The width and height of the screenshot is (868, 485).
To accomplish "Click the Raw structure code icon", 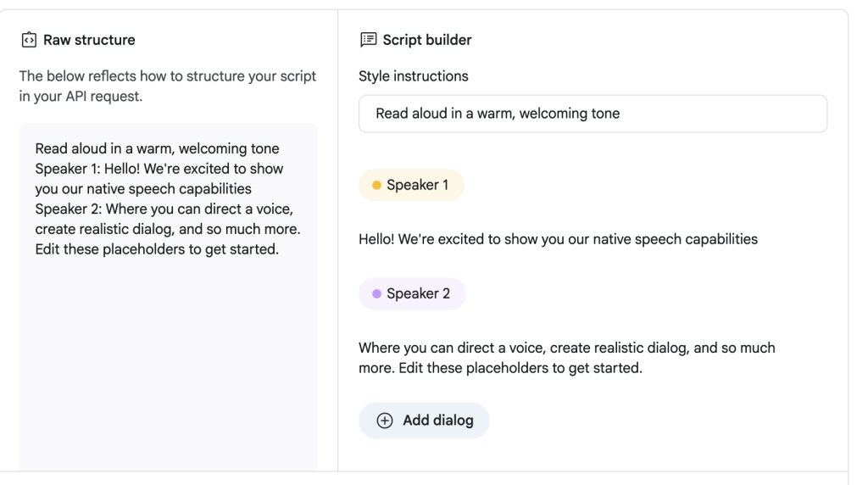I will (x=28, y=40).
